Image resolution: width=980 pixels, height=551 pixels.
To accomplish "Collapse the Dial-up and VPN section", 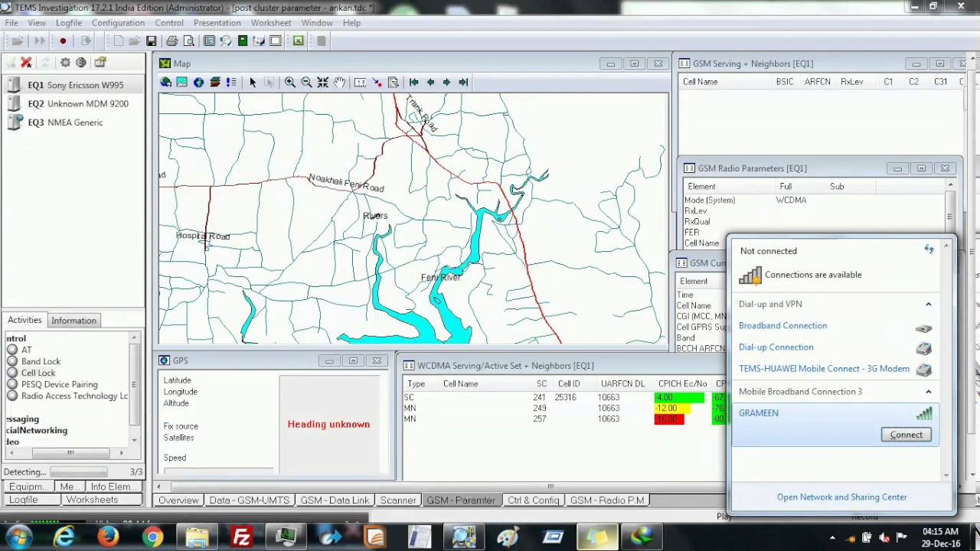I will (x=928, y=304).
